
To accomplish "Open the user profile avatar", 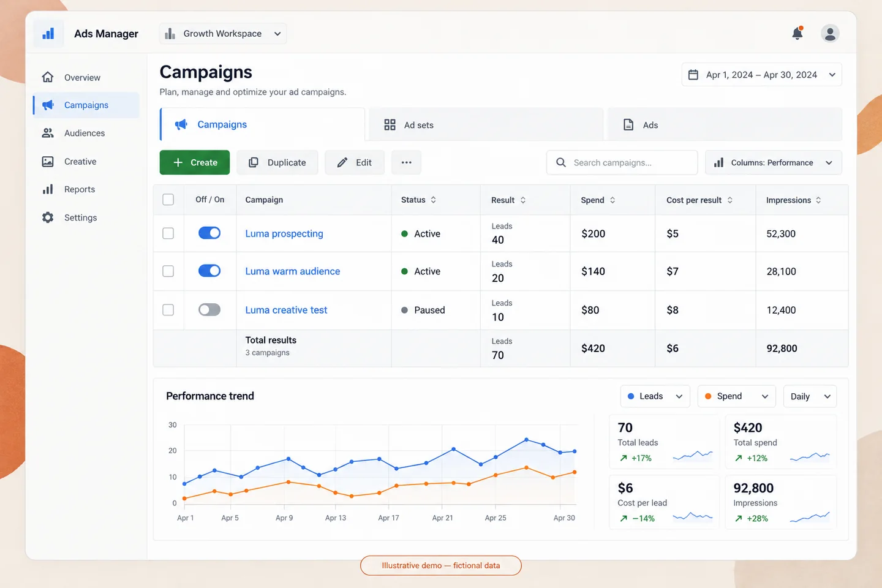I will point(830,33).
